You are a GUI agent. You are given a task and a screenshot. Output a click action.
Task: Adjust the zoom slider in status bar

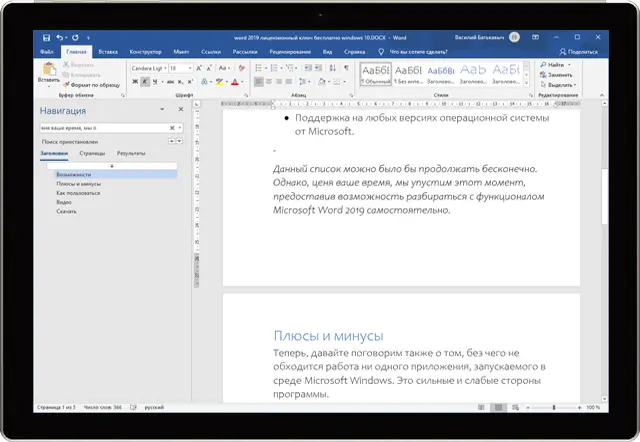[x=553, y=407]
